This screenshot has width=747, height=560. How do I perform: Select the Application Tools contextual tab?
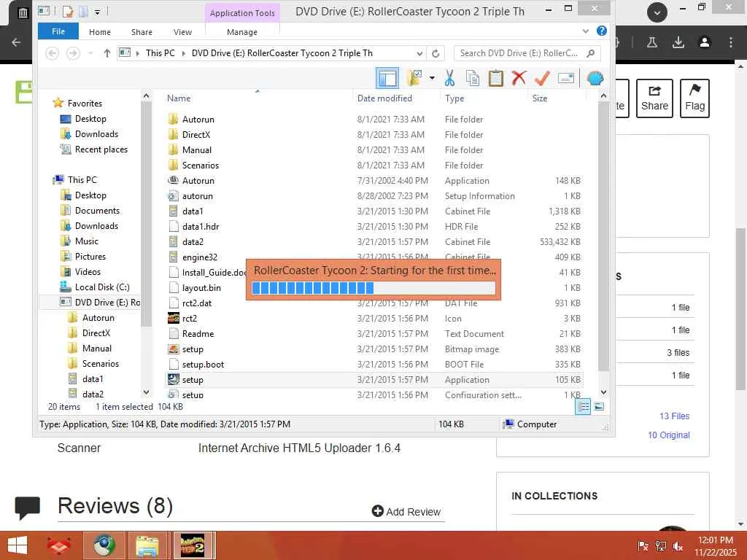242,13
